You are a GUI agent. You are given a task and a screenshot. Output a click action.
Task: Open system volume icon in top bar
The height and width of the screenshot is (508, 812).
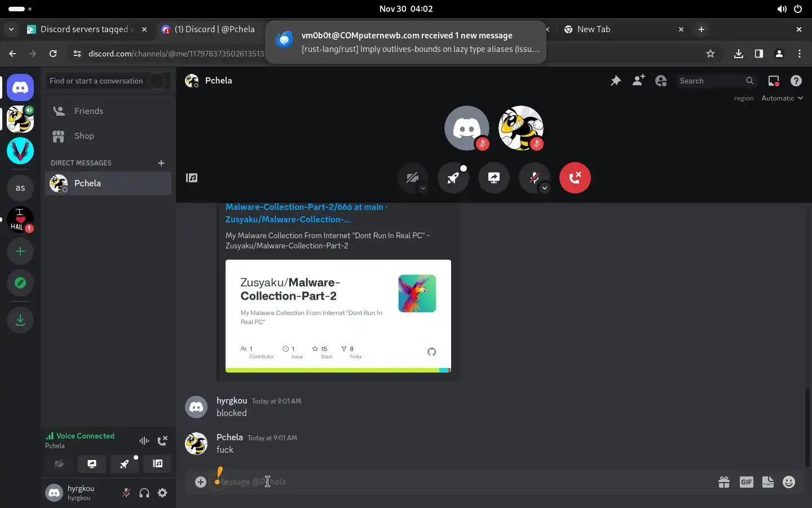[x=782, y=9]
